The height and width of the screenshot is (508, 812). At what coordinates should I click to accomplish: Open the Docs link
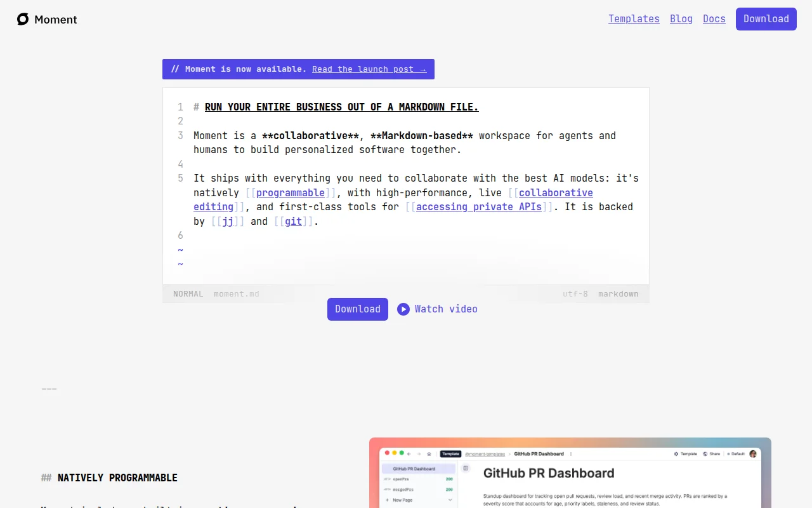[x=714, y=19]
